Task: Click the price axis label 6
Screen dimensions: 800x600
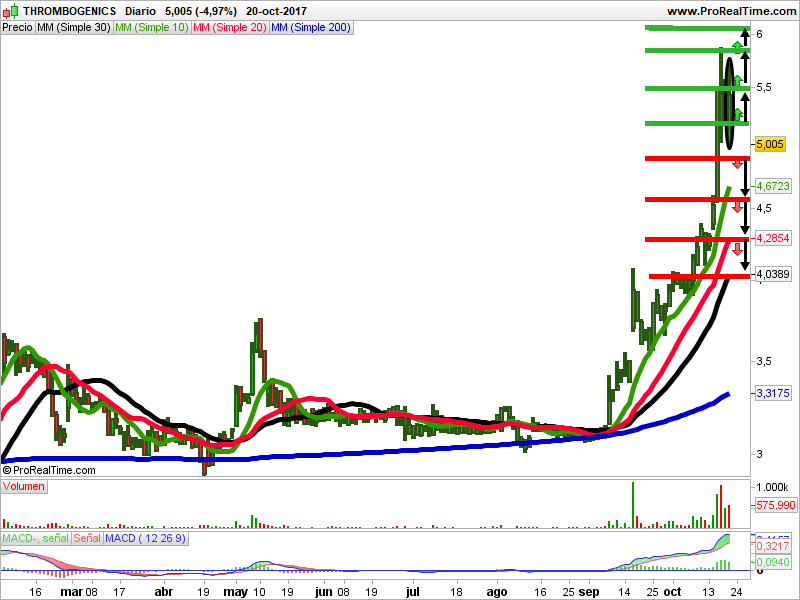Action: coord(760,34)
